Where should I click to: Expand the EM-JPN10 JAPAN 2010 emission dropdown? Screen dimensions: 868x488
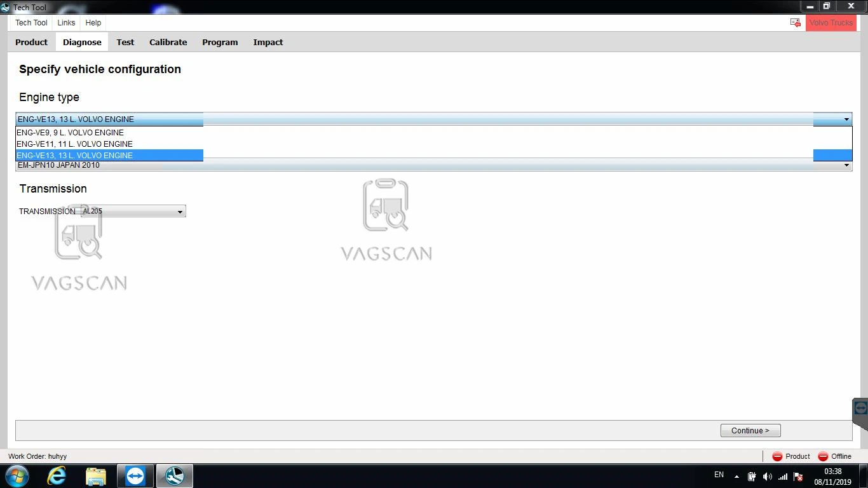[846, 166]
